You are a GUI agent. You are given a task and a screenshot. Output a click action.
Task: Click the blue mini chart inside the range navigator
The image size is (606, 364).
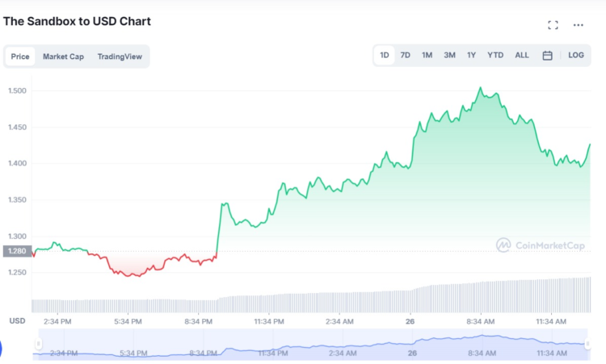click(313, 345)
